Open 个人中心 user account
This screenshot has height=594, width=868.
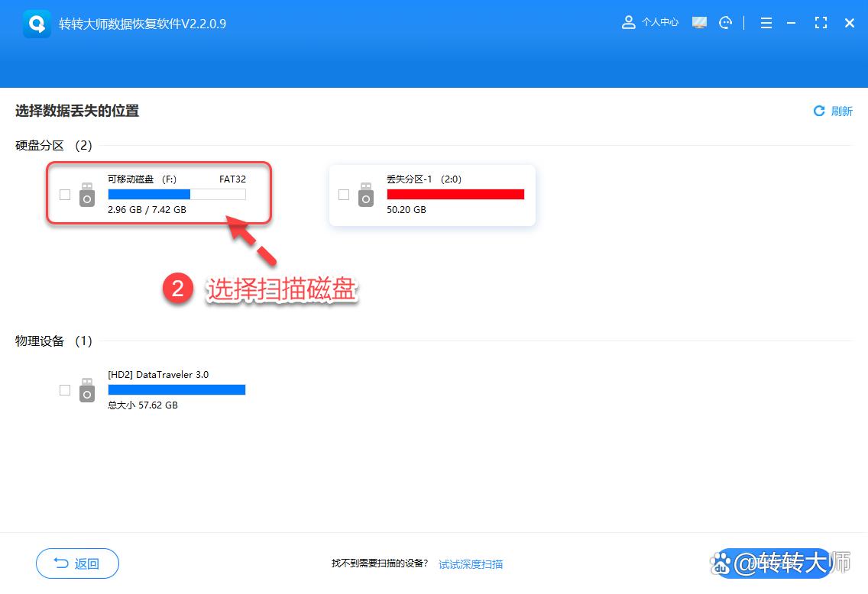tap(650, 23)
